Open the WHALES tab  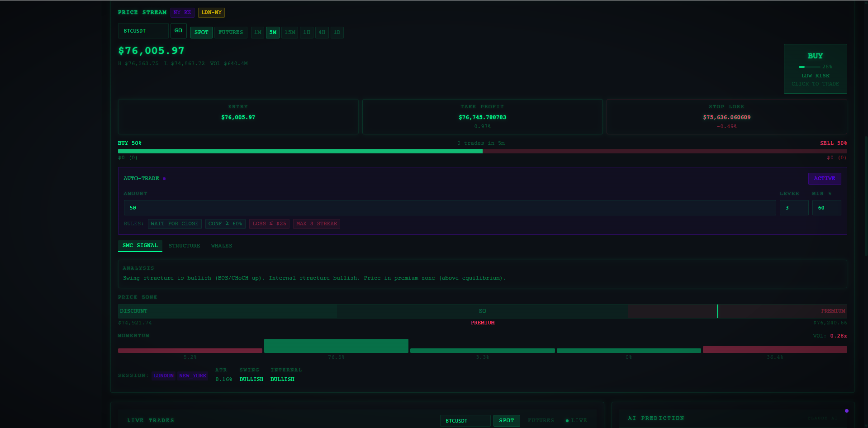[x=222, y=246]
